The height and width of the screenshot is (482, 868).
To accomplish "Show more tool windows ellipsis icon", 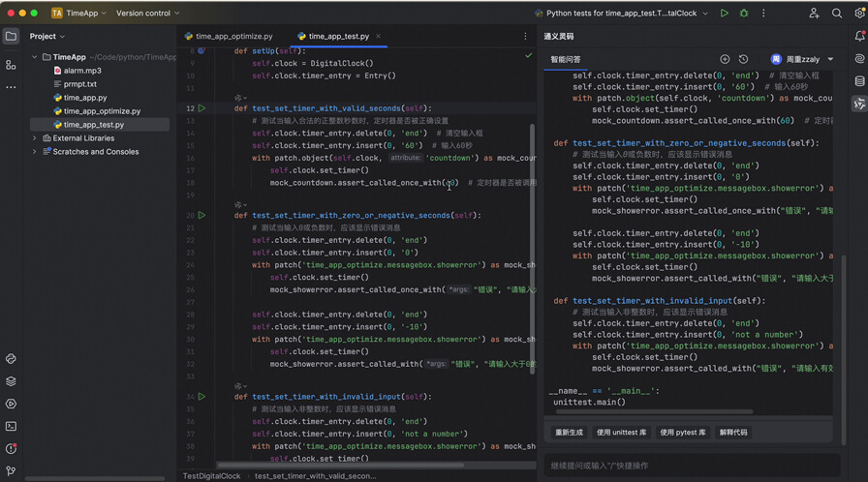I will coord(11,87).
